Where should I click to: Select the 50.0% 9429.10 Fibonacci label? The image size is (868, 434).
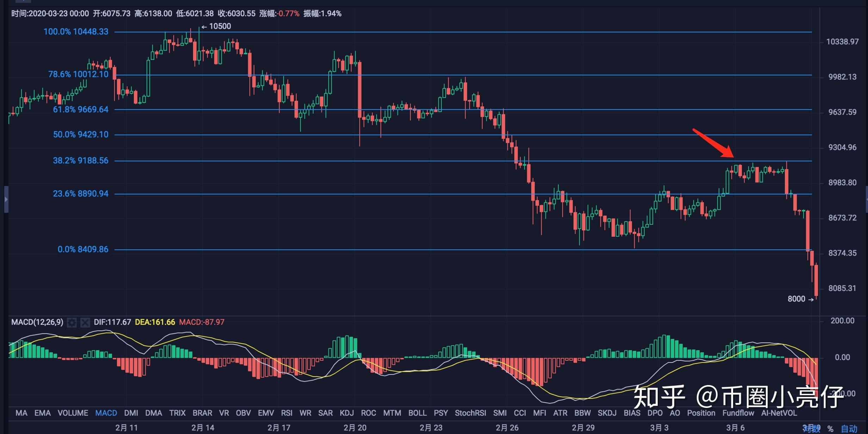tap(81, 135)
